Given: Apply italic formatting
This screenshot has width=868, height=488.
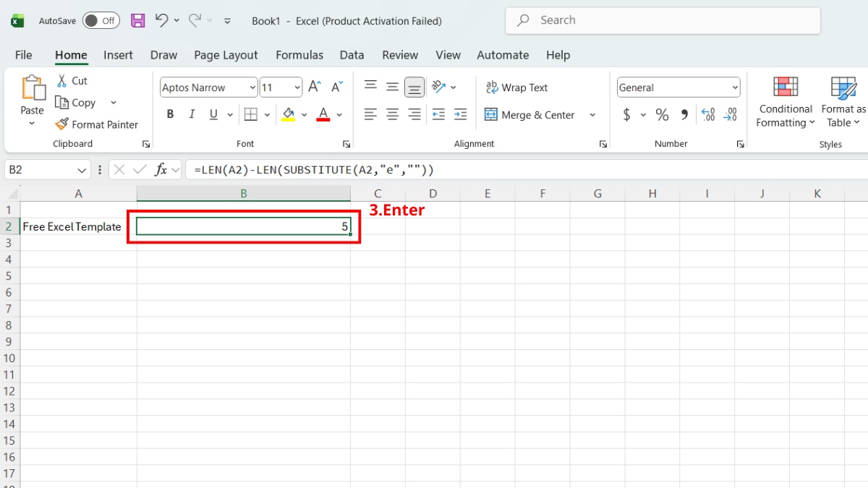Looking at the screenshot, I should click(x=190, y=114).
